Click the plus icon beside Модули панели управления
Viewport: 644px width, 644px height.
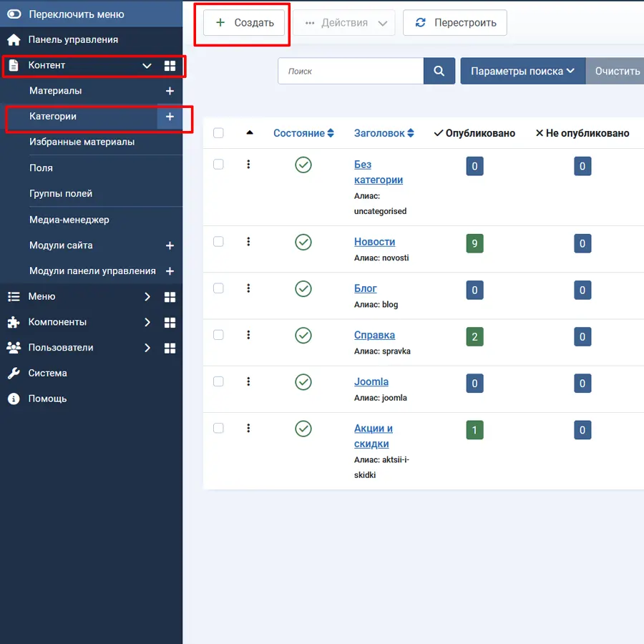[170, 271]
